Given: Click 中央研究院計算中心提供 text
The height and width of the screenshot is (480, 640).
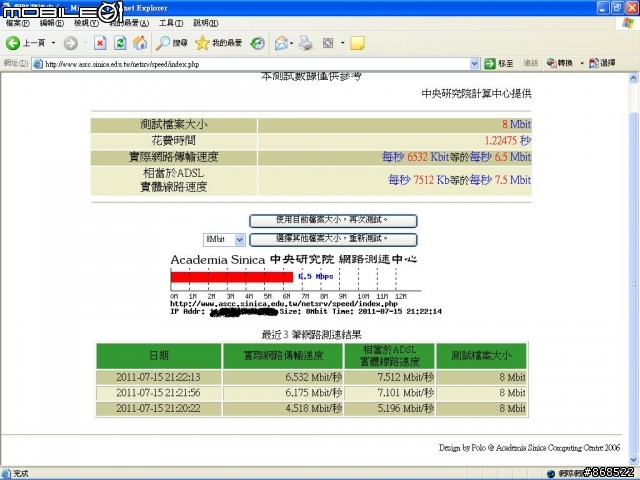Looking at the screenshot, I should click(476, 94).
